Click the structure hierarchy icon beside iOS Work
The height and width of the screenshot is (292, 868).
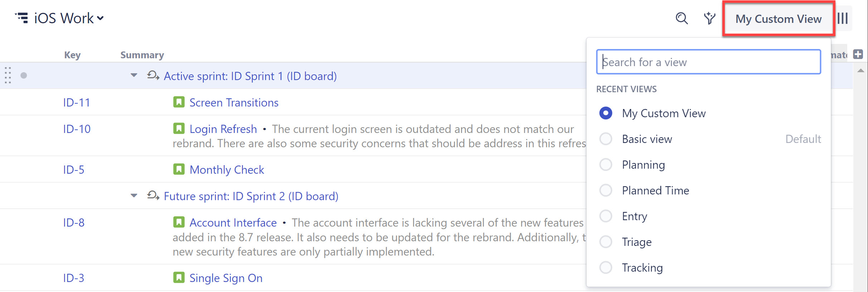click(x=21, y=18)
